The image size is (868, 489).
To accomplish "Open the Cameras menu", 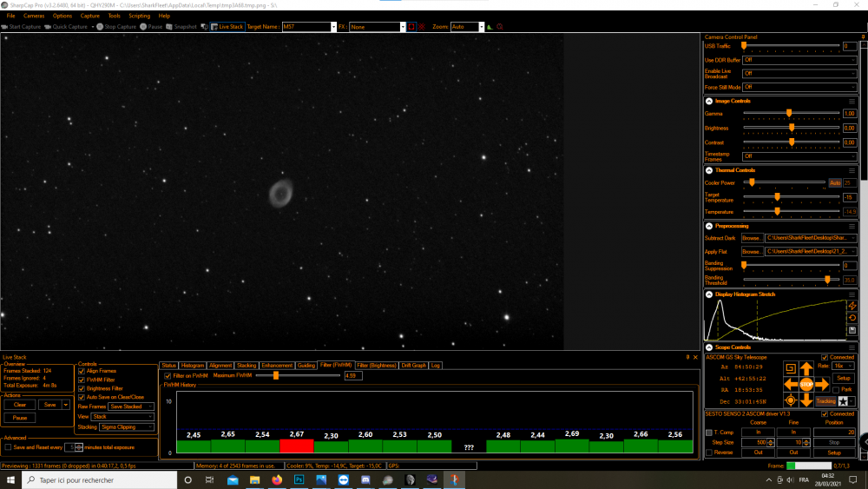I will pyautogui.click(x=34, y=16).
